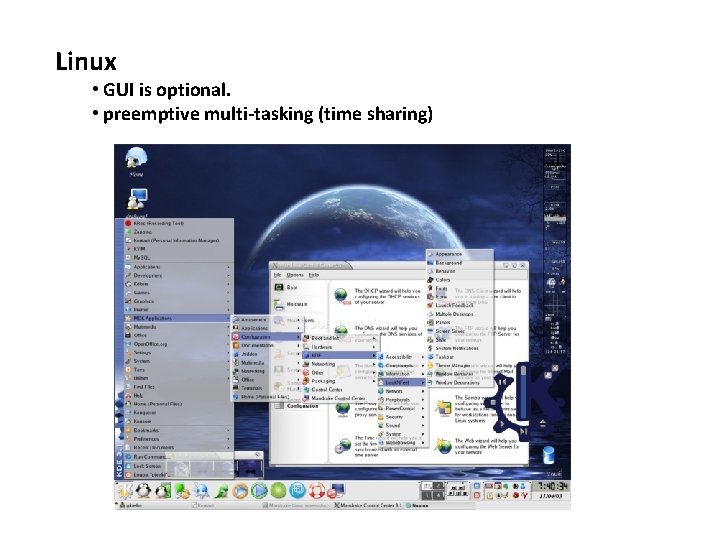Click the desktop monitor icon on the panel

pos(337,490)
